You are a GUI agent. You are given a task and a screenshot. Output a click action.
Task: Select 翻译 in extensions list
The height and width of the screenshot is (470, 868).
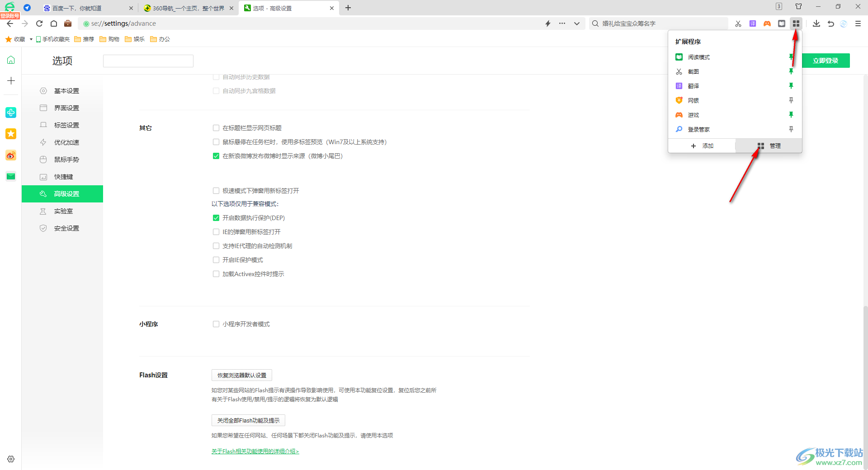tap(693, 86)
